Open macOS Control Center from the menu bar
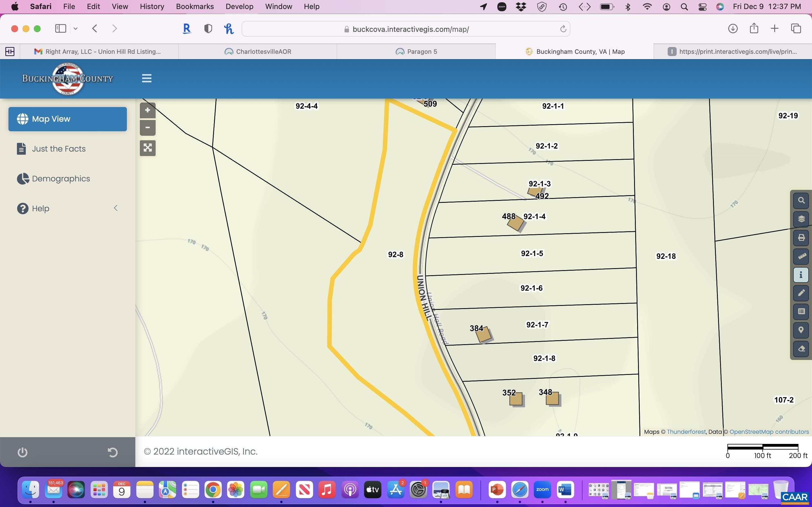 click(702, 7)
